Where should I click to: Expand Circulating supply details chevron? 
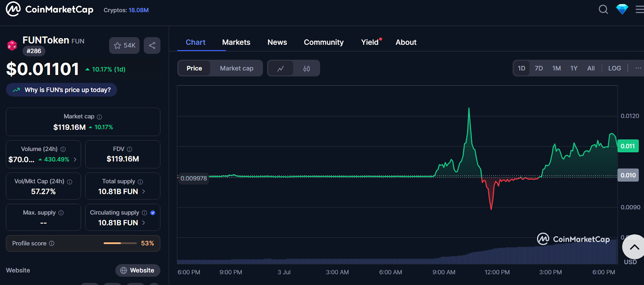tap(144, 223)
